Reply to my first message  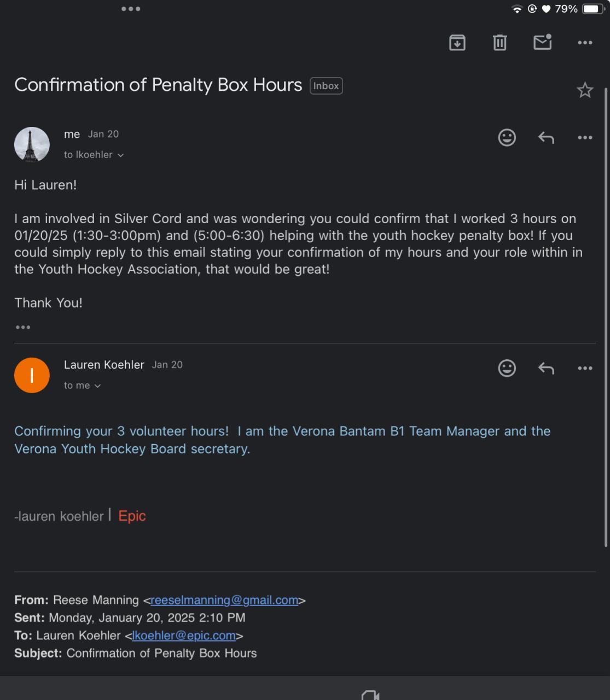pyautogui.click(x=546, y=137)
